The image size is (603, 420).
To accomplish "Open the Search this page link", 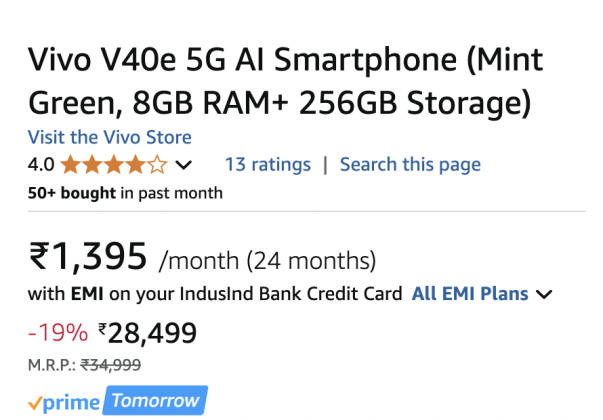I will [410, 164].
